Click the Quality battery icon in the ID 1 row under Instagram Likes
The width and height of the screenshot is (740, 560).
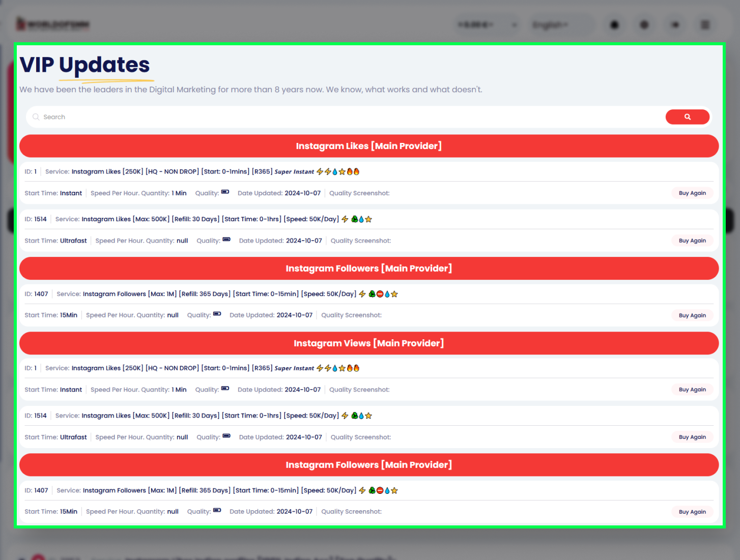pyautogui.click(x=225, y=192)
